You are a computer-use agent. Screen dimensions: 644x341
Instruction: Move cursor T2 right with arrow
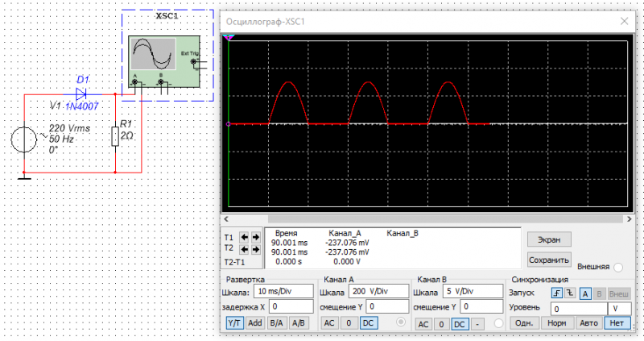255,249
